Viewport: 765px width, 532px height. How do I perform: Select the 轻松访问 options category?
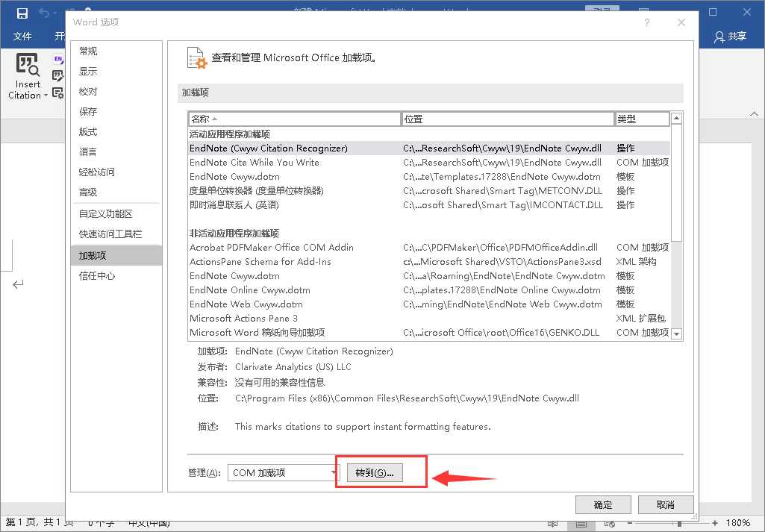[116, 172]
